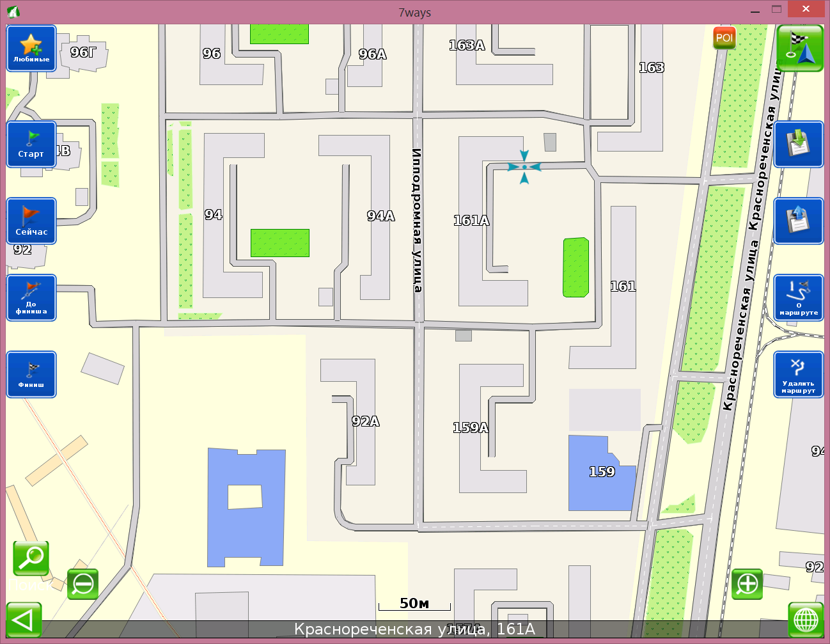Click the address bar Краснореченская улица, 161А
This screenshot has height=644, width=830.
414,629
